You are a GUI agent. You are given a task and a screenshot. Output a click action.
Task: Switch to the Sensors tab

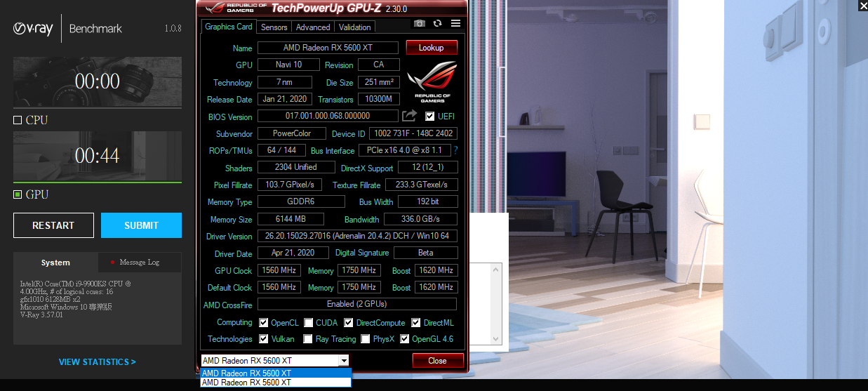click(x=274, y=27)
